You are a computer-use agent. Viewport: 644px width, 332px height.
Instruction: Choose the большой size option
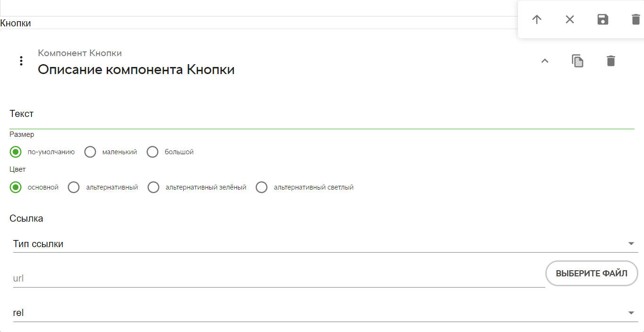153,152
